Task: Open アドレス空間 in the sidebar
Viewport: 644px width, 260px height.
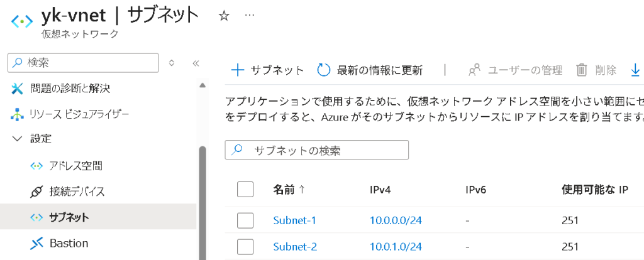Action: (x=75, y=166)
